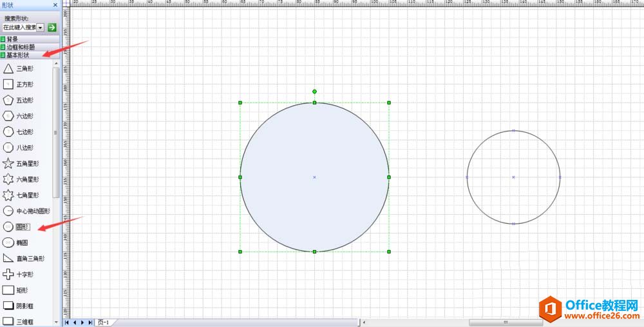644x327 pixels.
Task: Click the bottom-middle selection handle
Action: pos(315,252)
